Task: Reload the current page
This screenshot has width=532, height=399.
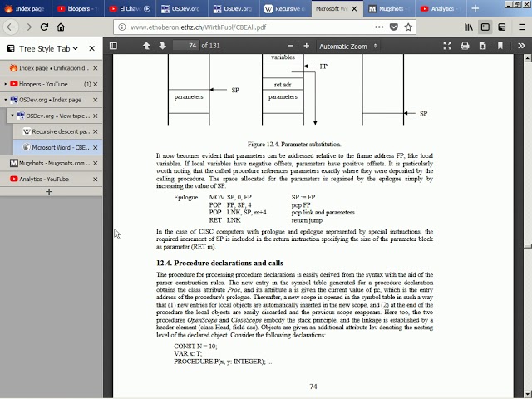Action: pos(44,27)
